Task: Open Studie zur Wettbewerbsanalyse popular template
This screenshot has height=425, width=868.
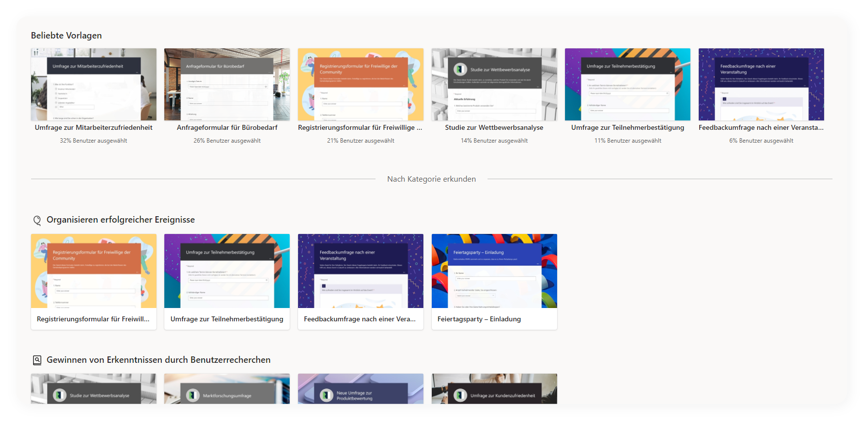Action: click(x=494, y=84)
